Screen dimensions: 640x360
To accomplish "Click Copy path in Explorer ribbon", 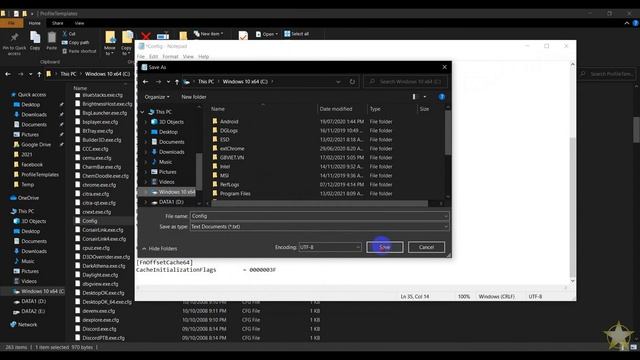I will pyautogui.click(x=76, y=42).
